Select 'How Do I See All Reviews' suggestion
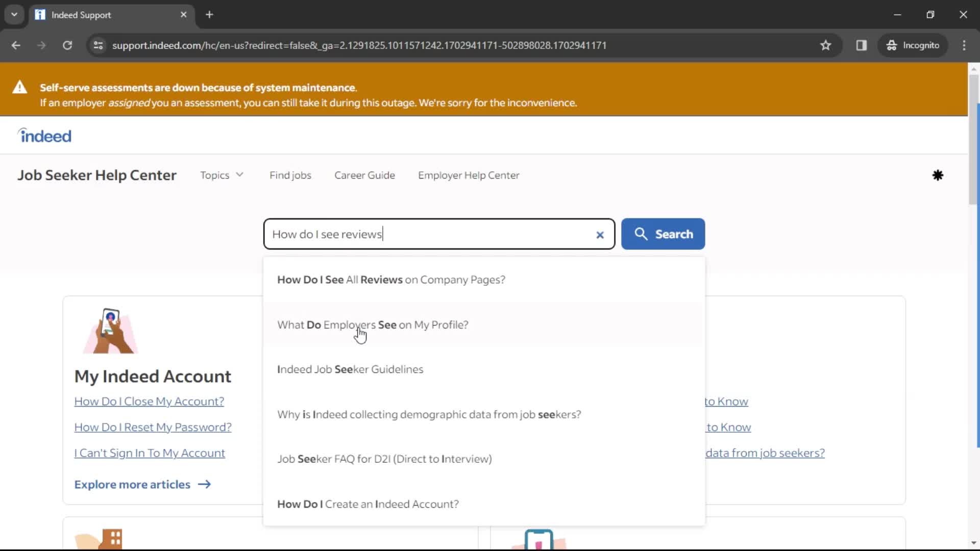The image size is (980, 551). point(391,279)
